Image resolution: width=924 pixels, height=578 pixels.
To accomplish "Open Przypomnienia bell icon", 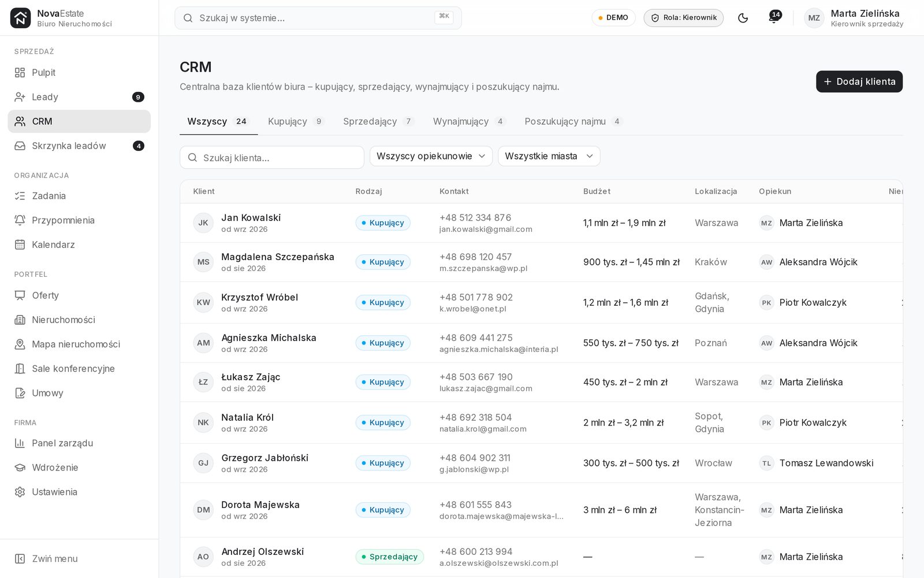I will (20, 220).
